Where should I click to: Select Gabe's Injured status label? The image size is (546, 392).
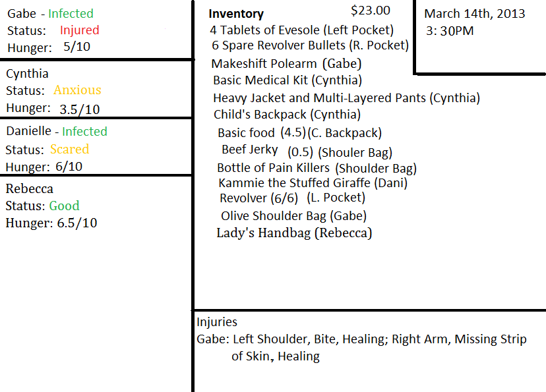79,30
